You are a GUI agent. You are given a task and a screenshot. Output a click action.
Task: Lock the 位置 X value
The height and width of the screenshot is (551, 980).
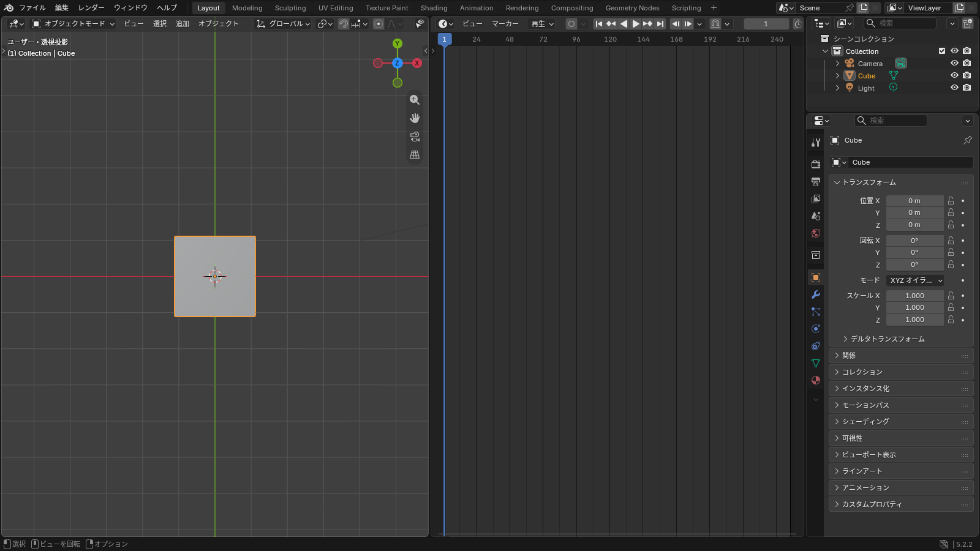tap(951, 201)
